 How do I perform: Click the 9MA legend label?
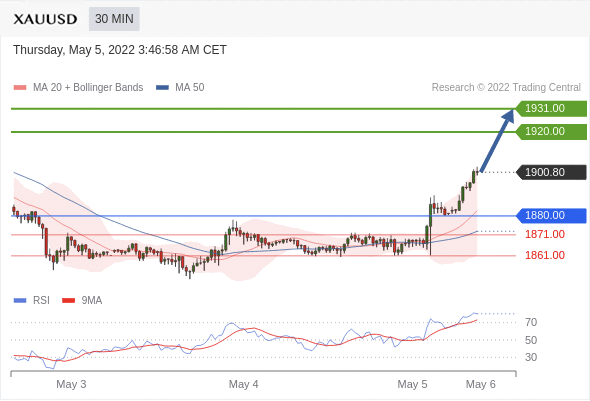pyautogui.click(x=92, y=300)
